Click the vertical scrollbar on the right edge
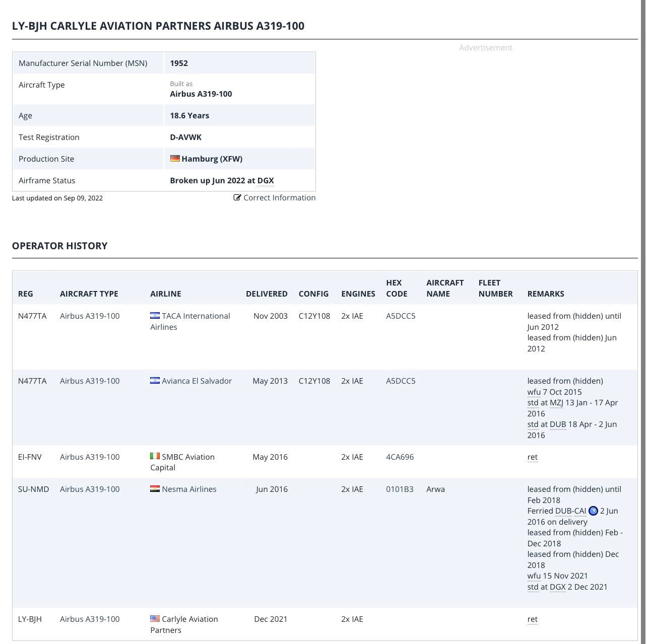Image resolution: width=650 pixels, height=644 pixels. tap(643, 322)
